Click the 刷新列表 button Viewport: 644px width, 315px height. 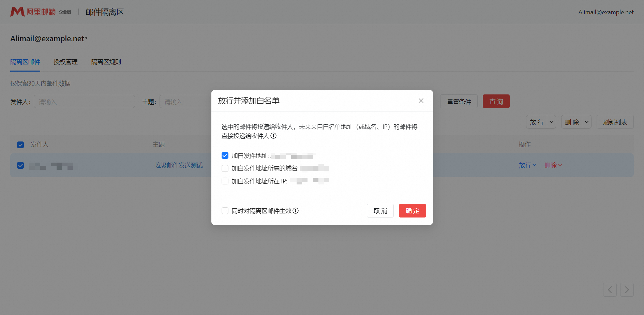pyautogui.click(x=615, y=122)
